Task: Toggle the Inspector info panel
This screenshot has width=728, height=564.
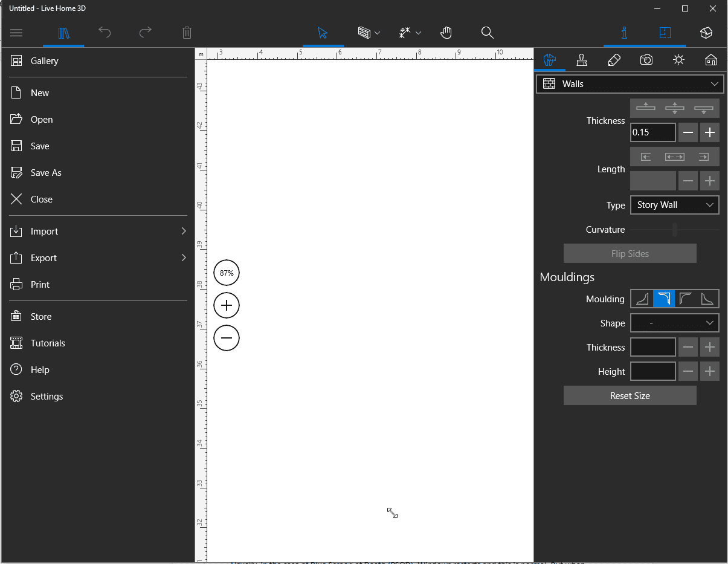Action: (x=624, y=33)
